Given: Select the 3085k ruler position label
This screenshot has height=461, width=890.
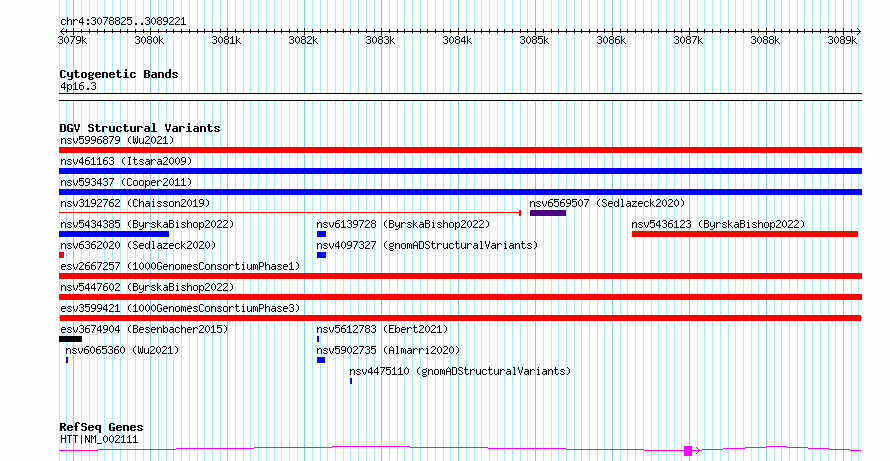Looking at the screenshot, I should pos(535,40).
